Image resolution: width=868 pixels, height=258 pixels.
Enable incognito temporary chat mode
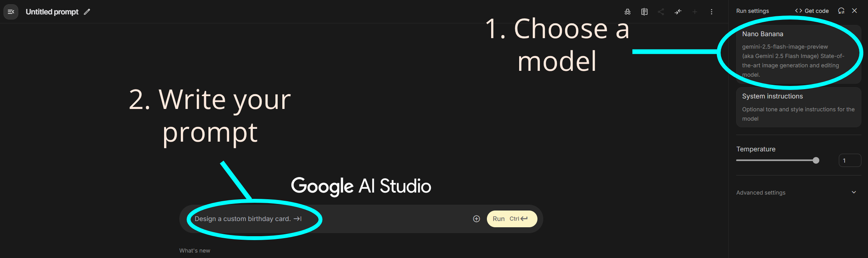(627, 12)
